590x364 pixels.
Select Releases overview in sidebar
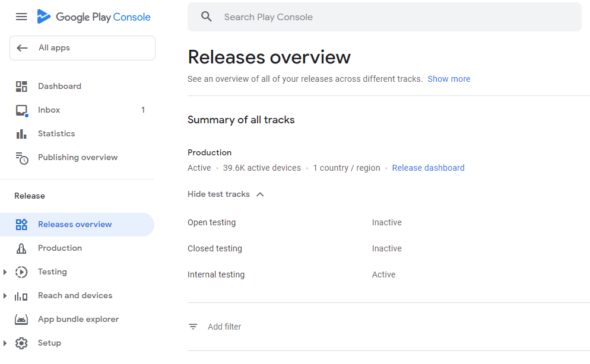click(x=77, y=225)
